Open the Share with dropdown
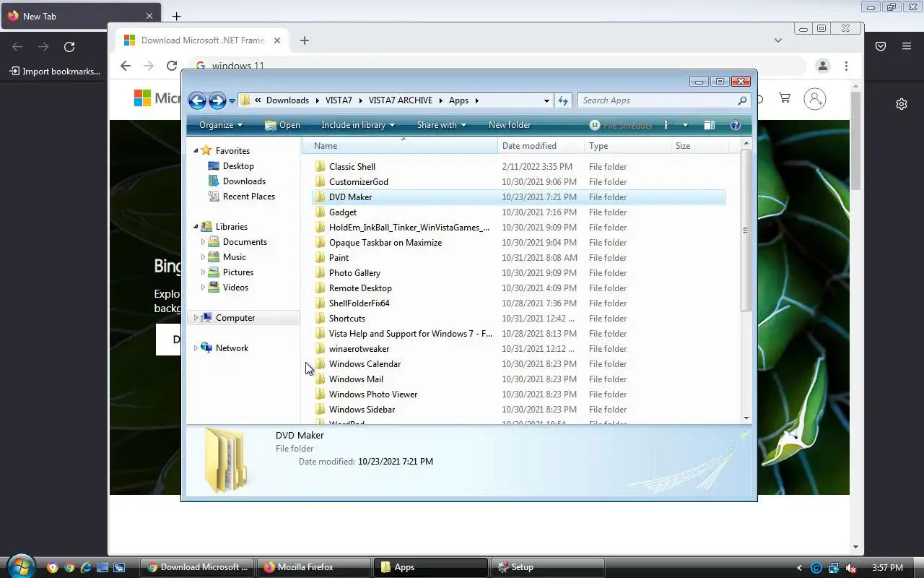Image resolution: width=924 pixels, height=578 pixels. [x=442, y=125]
